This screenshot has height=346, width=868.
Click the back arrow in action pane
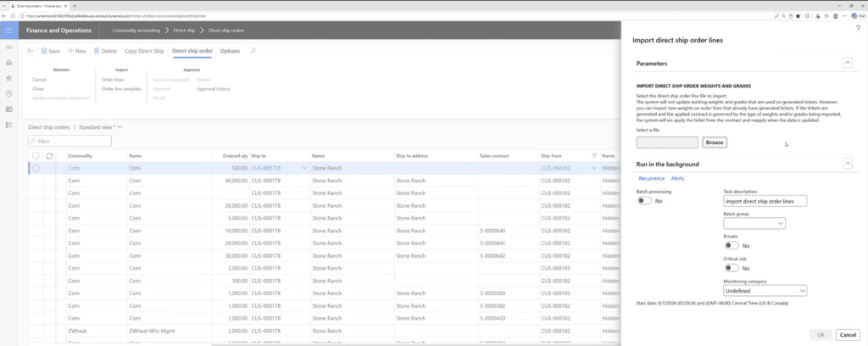[31, 51]
